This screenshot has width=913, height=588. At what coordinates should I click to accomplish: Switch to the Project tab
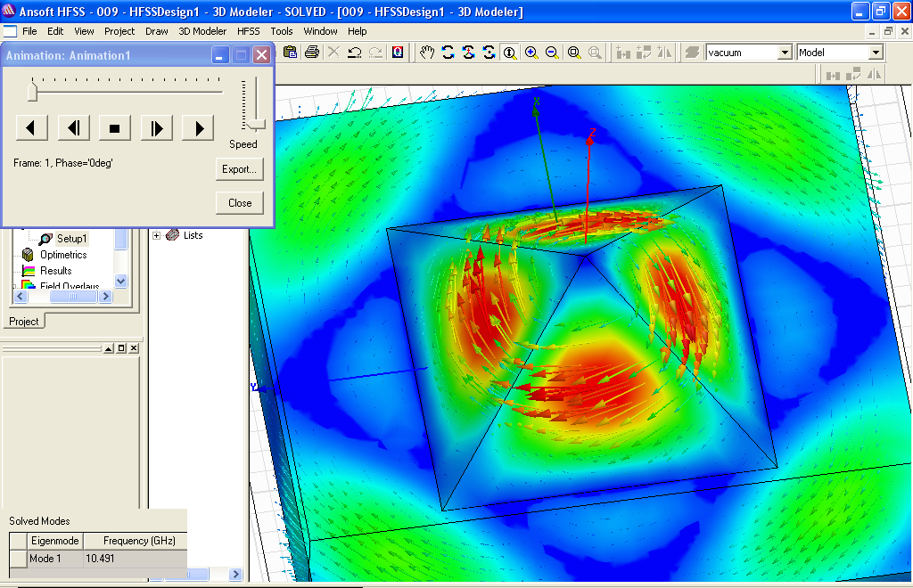point(24,322)
